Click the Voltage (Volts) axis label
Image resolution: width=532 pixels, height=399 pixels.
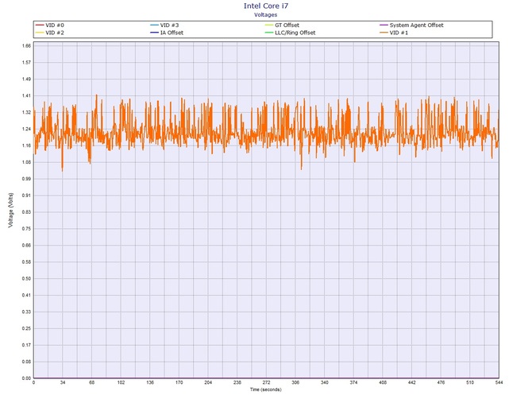click(x=11, y=210)
